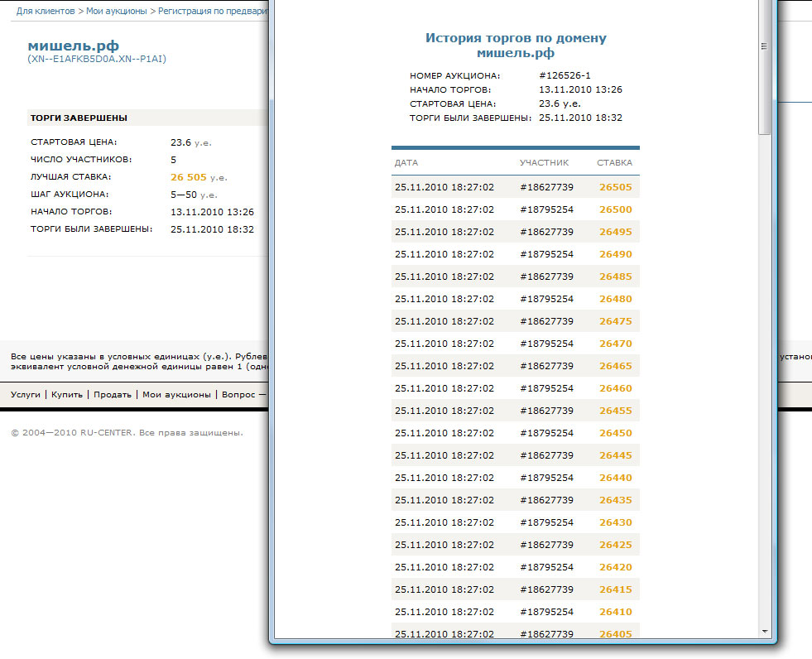Select the bid value 26505
This screenshot has width=812, height=659.
coord(616,187)
